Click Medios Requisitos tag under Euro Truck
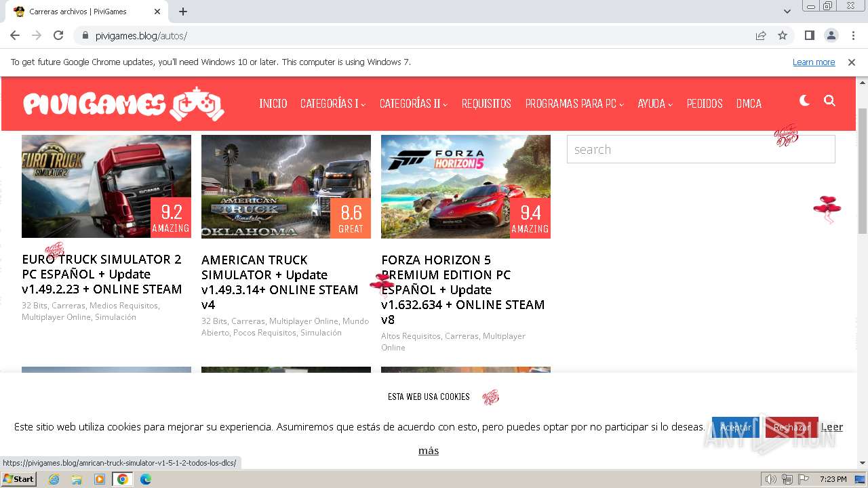The height and width of the screenshot is (488, 868). pyautogui.click(x=123, y=306)
